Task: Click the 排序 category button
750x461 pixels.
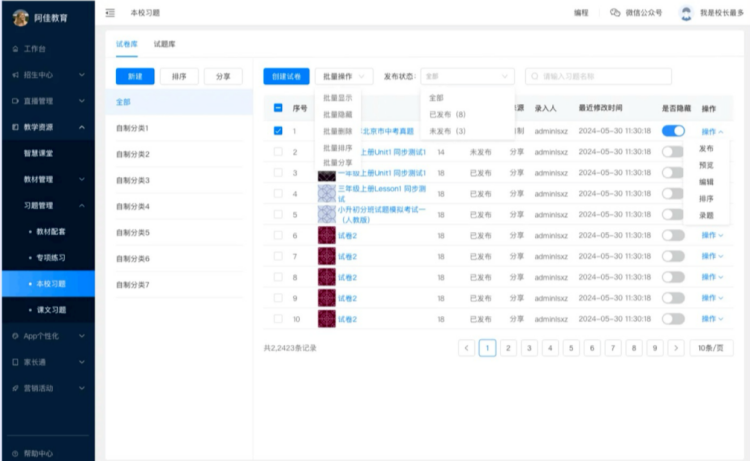Action: click(x=179, y=77)
